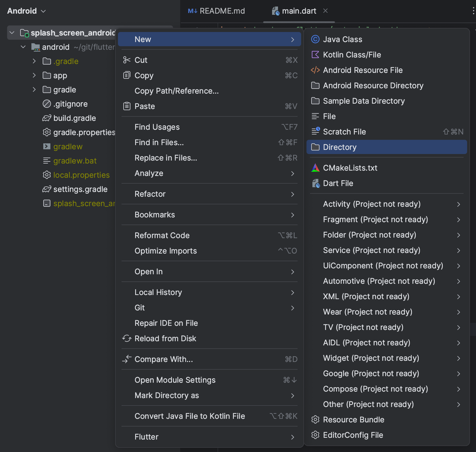Expand the Analyze submenu arrow
Image resolution: width=476 pixels, height=452 pixels.
click(293, 173)
